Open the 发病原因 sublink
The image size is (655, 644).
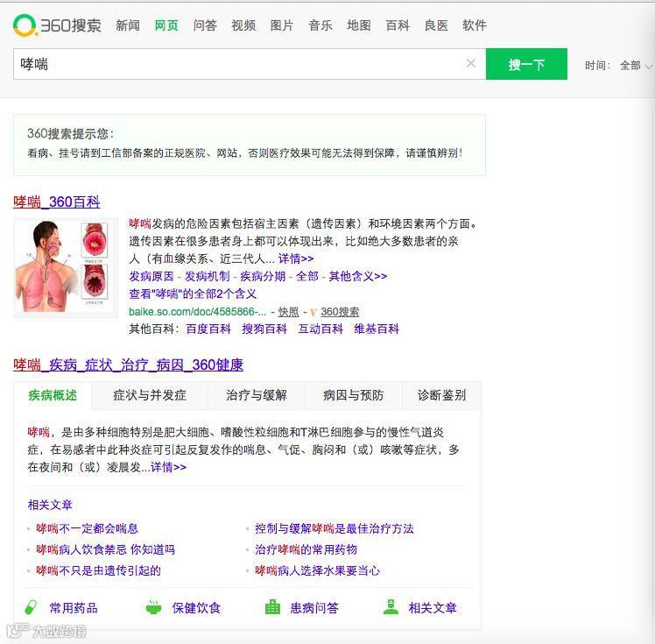pos(151,276)
